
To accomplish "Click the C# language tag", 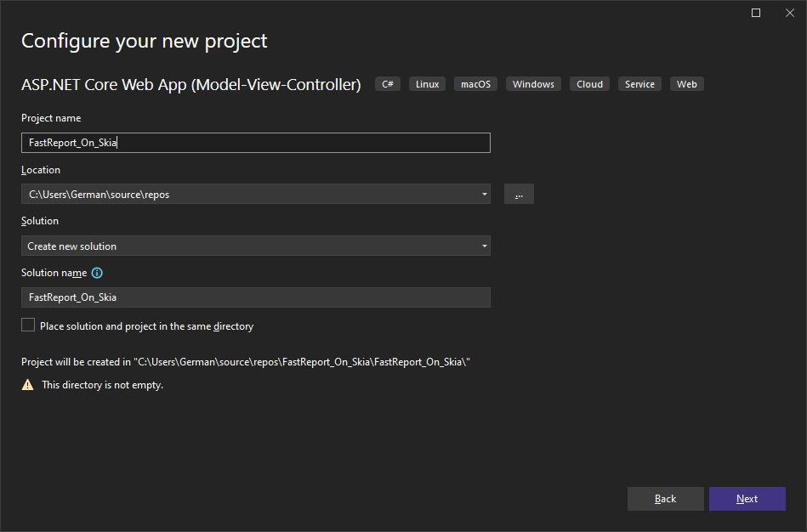I will point(388,84).
